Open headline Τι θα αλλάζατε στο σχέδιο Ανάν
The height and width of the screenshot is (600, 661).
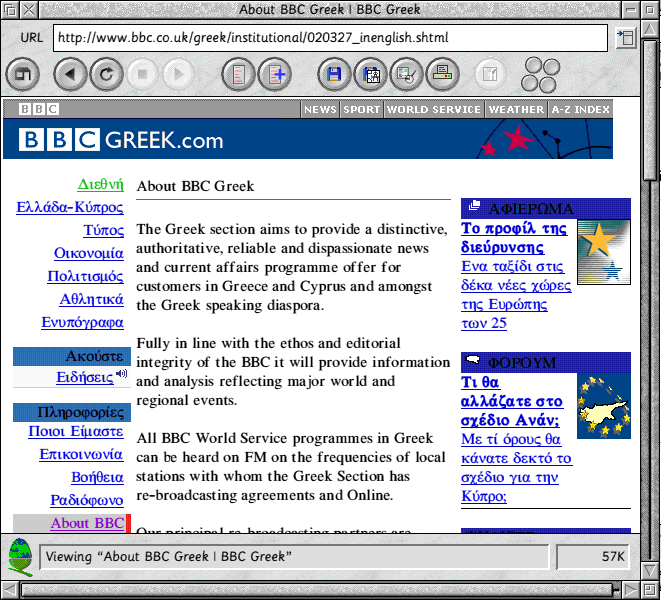point(512,401)
